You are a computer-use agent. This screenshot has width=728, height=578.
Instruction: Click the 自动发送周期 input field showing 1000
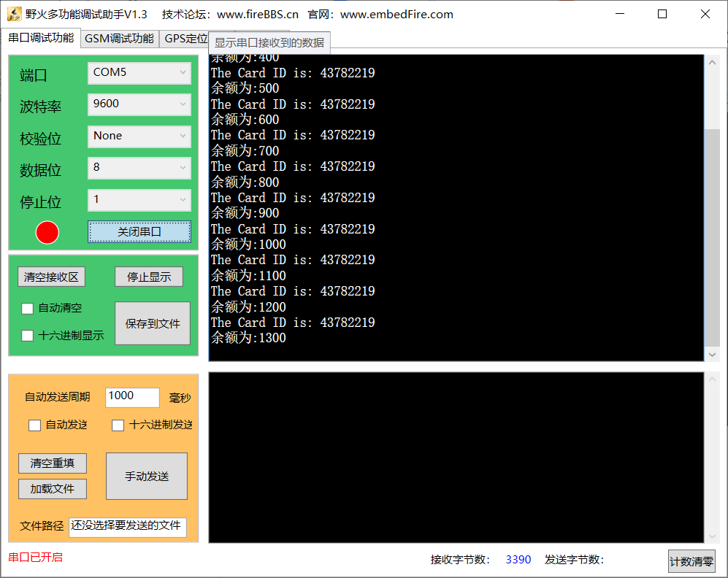[132, 397]
